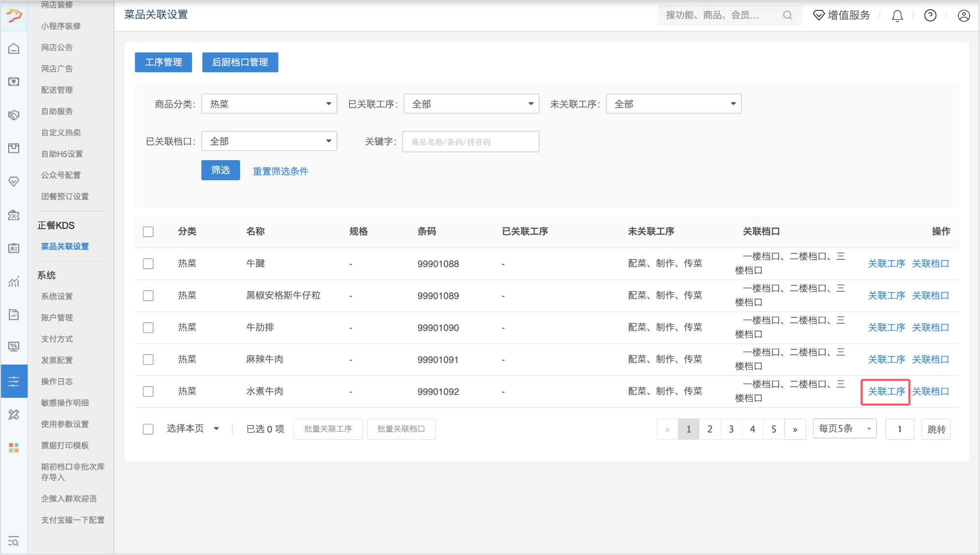Open the product box sidebar icon

(x=14, y=148)
